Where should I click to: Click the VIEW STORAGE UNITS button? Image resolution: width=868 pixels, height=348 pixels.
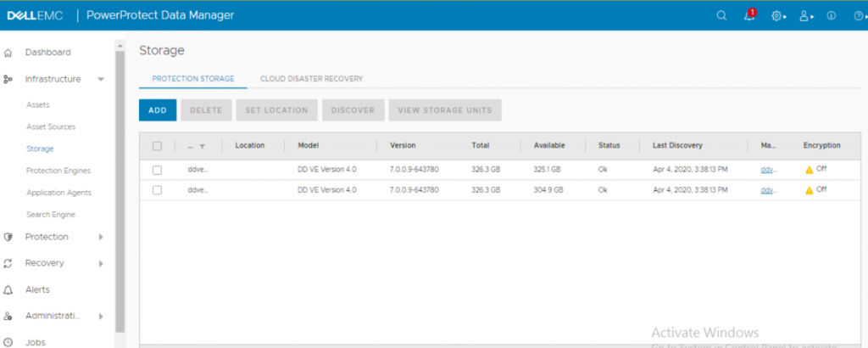tap(445, 110)
